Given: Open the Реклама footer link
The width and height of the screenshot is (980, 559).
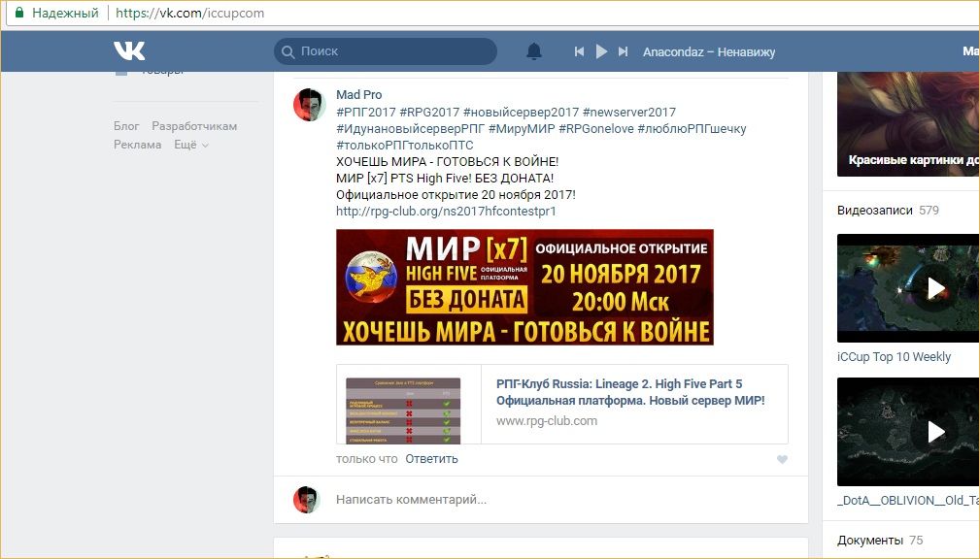Looking at the screenshot, I should click(138, 145).
